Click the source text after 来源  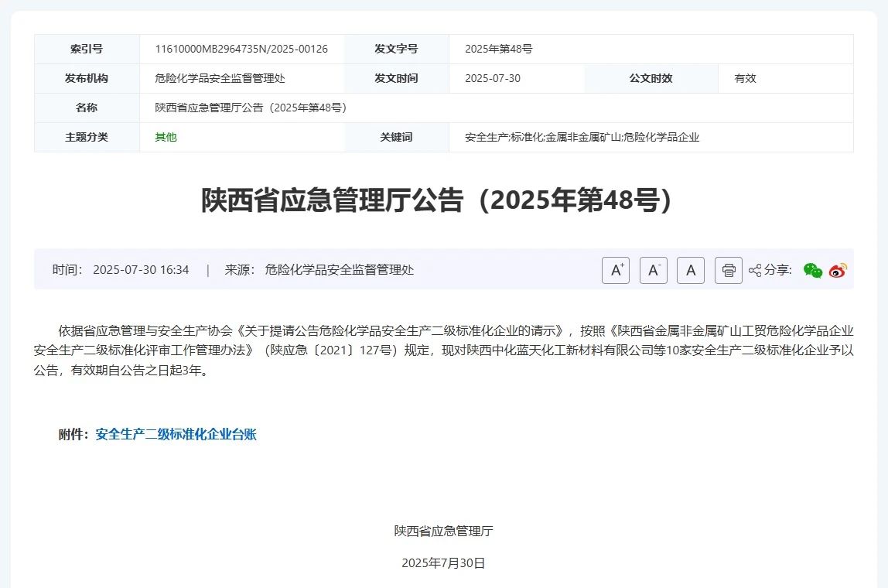point(339,270)
